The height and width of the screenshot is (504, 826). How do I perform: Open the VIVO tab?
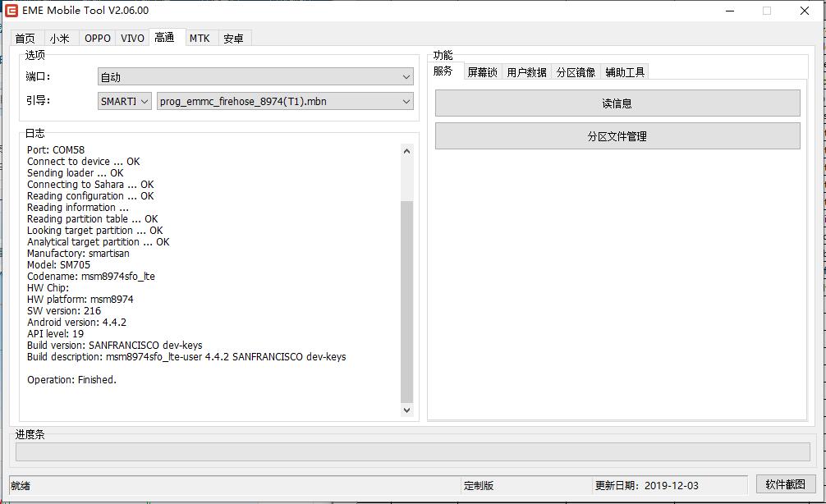tap(132, 39)
